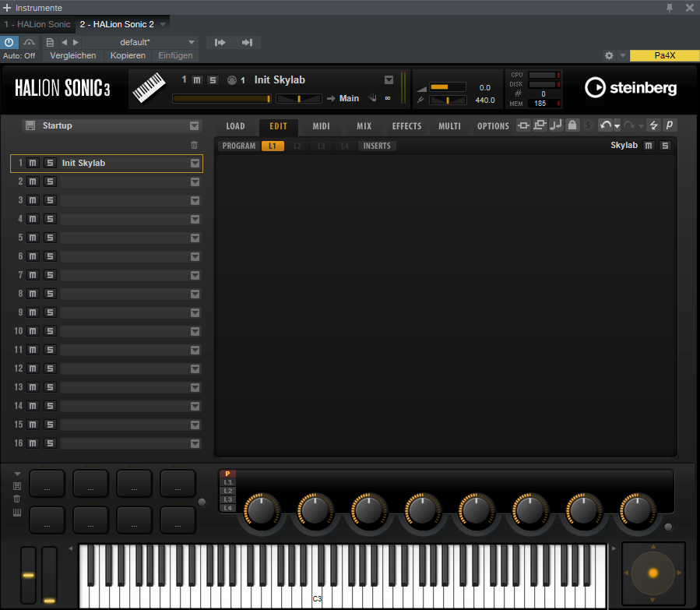Click the trash icon above slot list
The width and height of the screenshot is (700, 610).
194,145
